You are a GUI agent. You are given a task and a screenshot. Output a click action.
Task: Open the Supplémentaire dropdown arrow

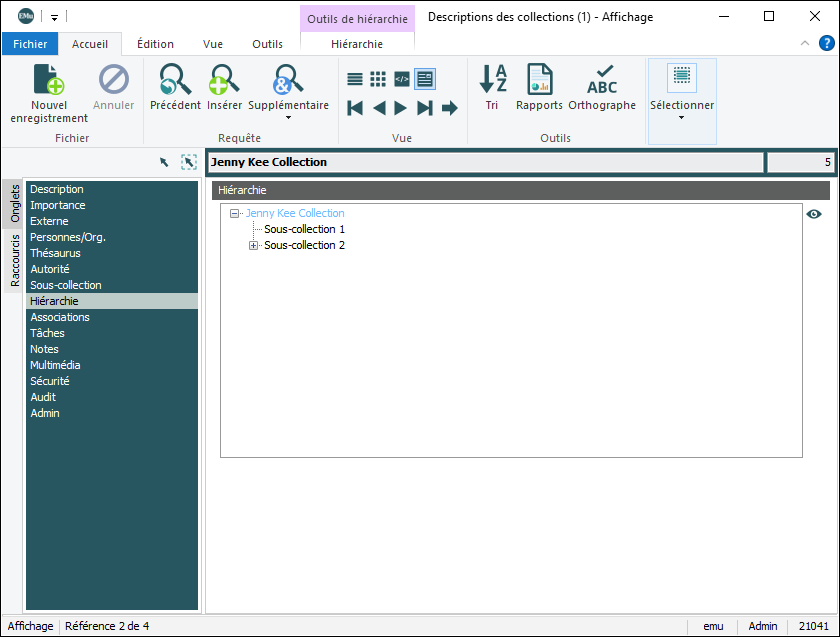288,118
